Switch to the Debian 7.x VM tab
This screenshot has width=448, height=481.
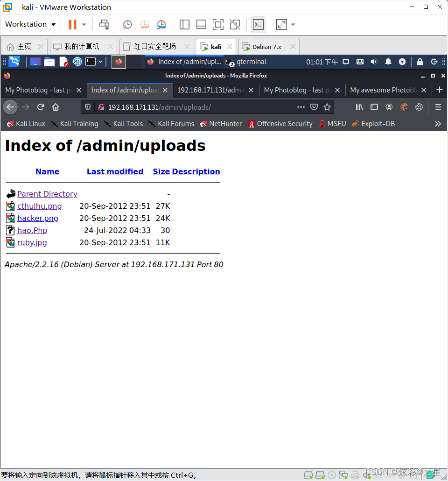click(267, 47)
